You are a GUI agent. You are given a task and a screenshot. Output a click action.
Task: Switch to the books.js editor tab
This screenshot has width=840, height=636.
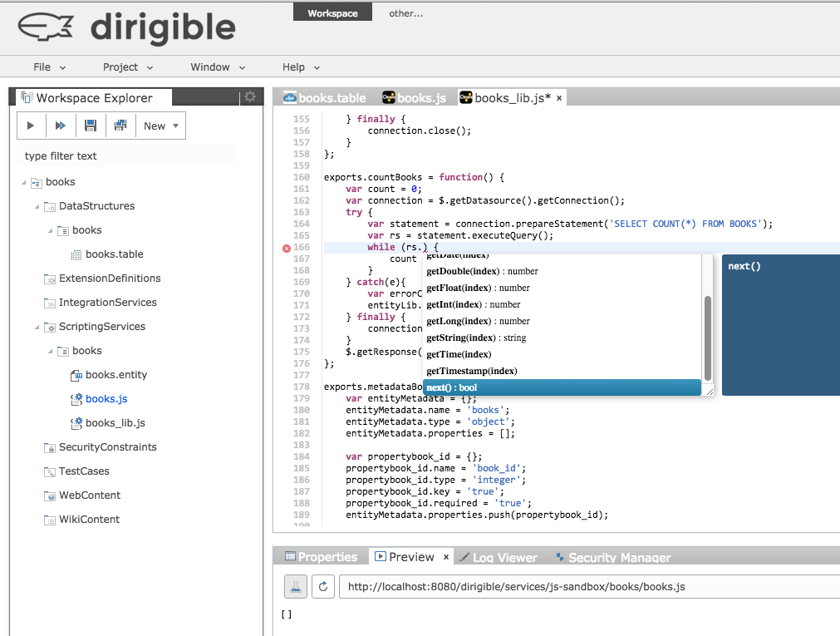[x=414, y=98]
